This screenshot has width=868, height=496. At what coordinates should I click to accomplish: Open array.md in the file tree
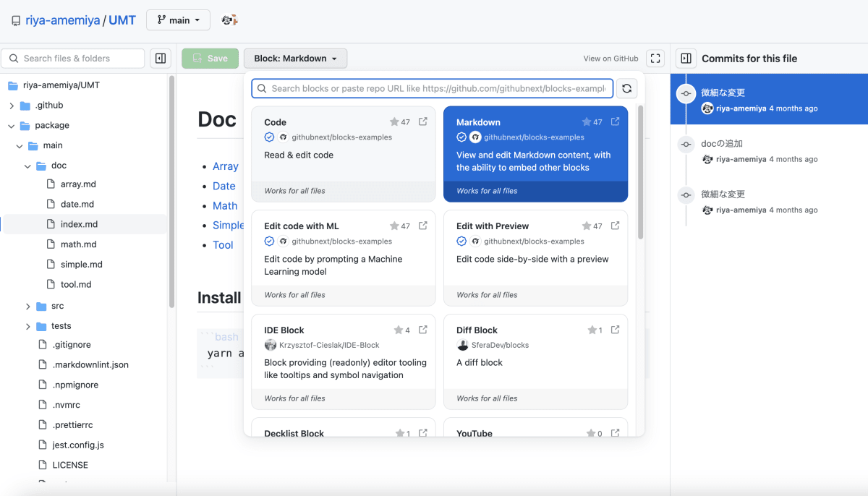[78, 184]
